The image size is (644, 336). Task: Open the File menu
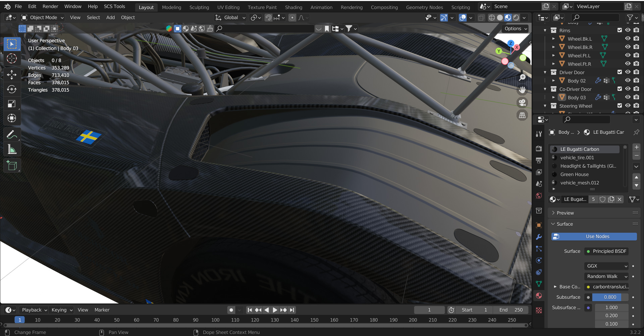(x=18, y=6)
